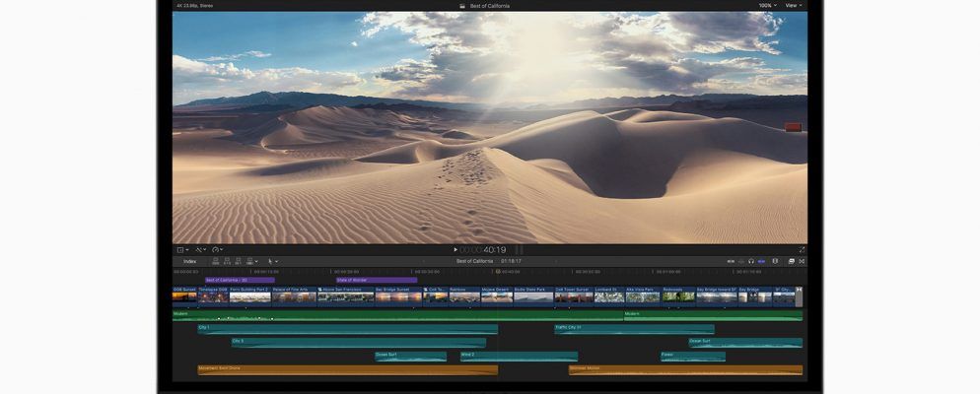Viewport: 980px width, 394px height.
Task: Open the viewer View menu
Action: coord(793,6)
